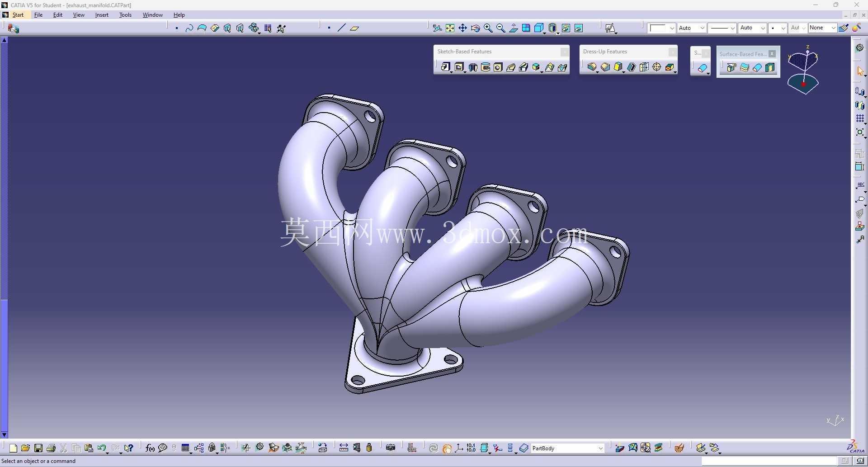Activate the Pan view tool
This screenshot has height=467, width=868.
[462, 28]
